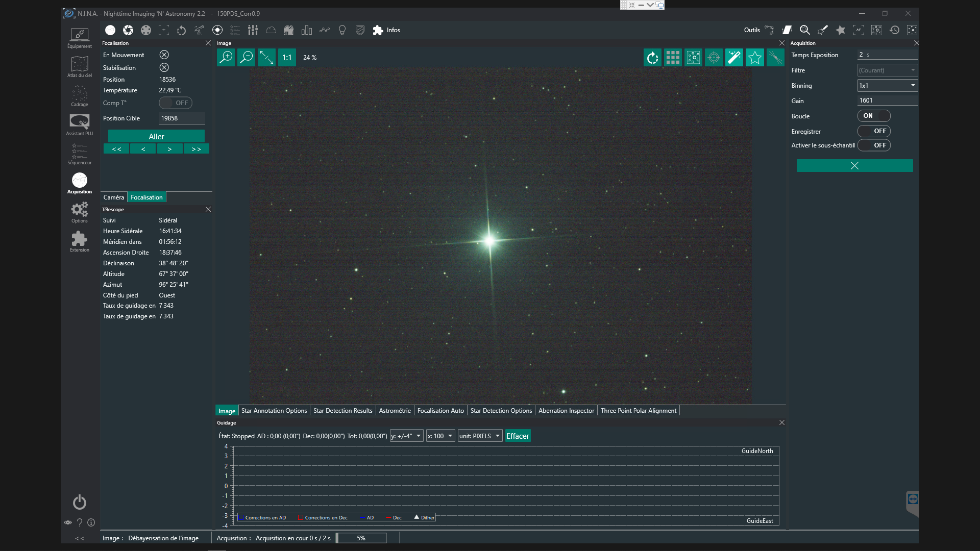Toggle the Bahtinov analysis button
The image size is (980, 551).
click(x=775, y=58)
